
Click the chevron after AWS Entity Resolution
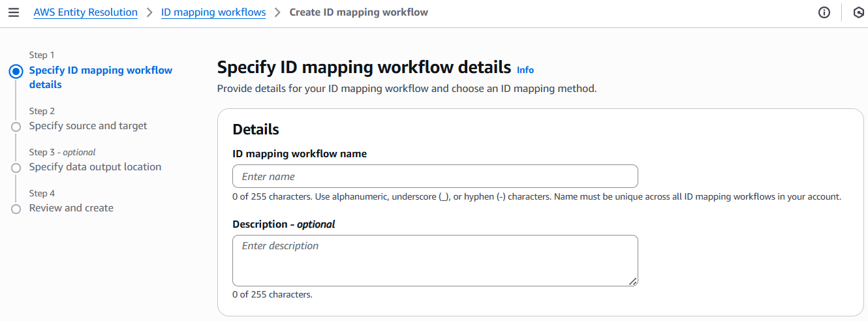pyautogui.click(x=149, y=12)
